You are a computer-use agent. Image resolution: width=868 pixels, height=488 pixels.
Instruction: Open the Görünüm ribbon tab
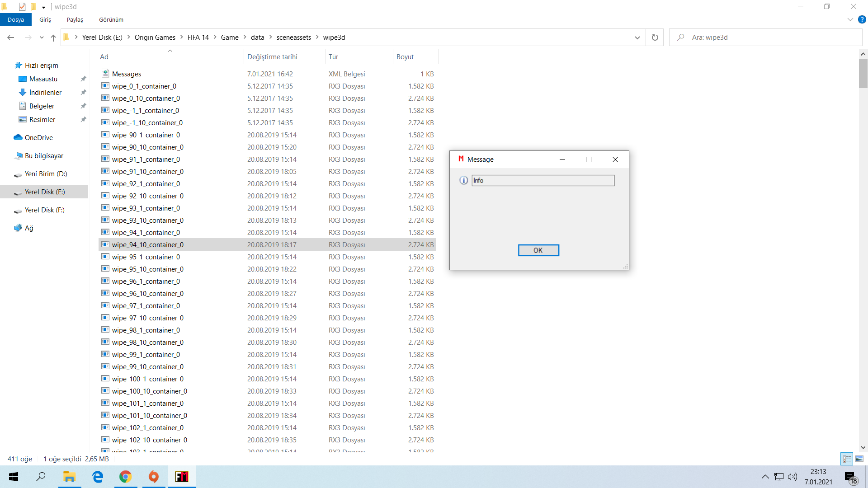[111, 19]
